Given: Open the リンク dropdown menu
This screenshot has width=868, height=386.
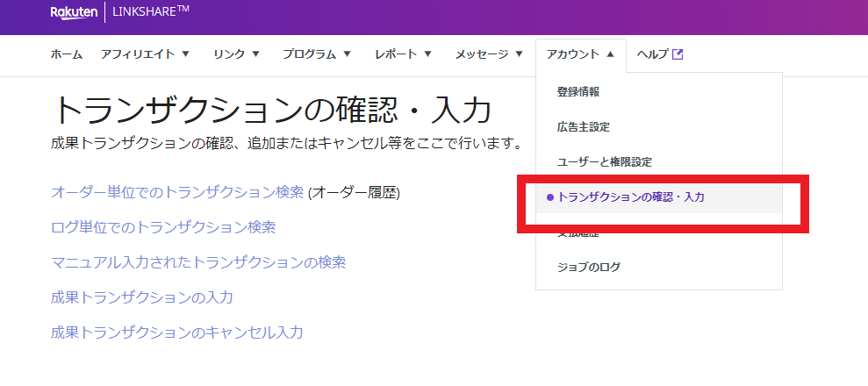Looking at the screenshot, I should click(x=236, y=54).
